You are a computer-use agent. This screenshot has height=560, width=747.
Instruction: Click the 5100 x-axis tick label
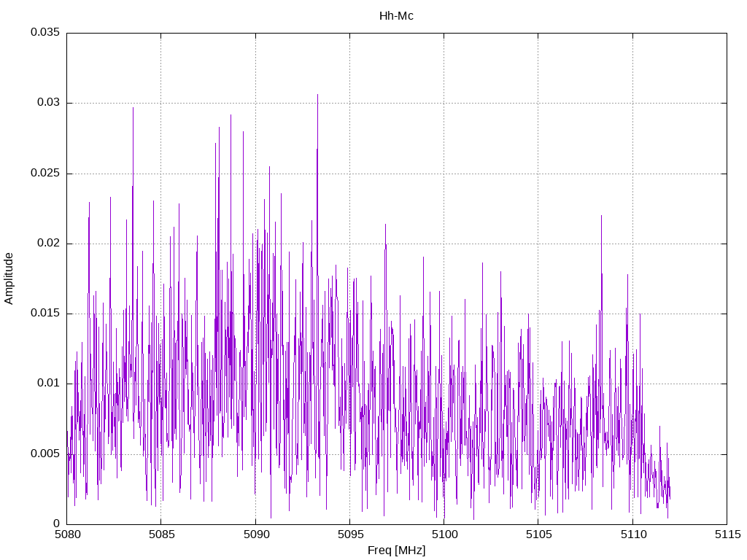point(444,534)
